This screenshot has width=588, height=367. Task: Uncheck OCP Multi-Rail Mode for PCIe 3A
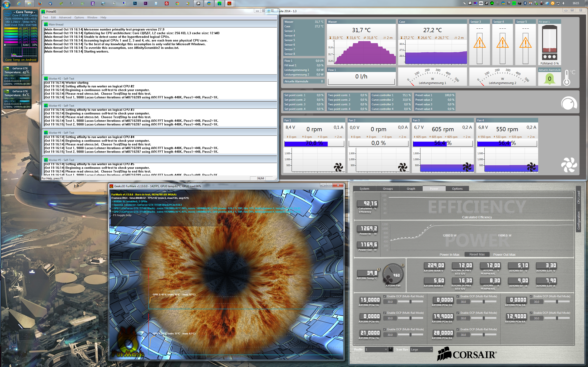(x=531, y=296)
